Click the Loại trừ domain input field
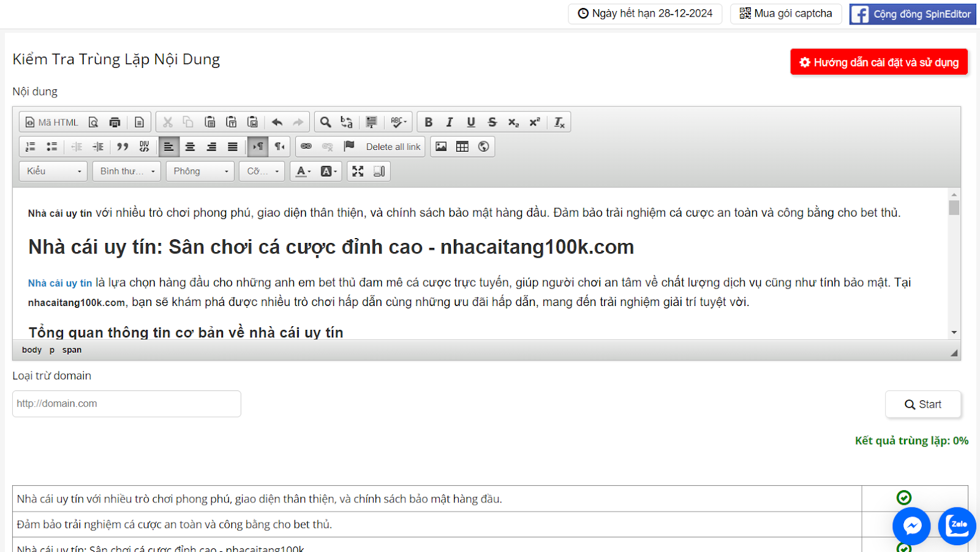 coord(127,404)
